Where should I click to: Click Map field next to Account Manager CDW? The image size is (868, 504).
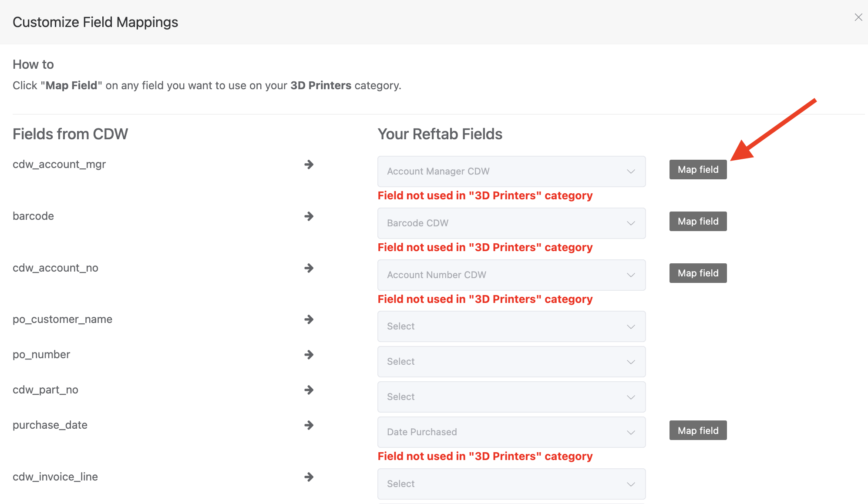tap(697, 169)
